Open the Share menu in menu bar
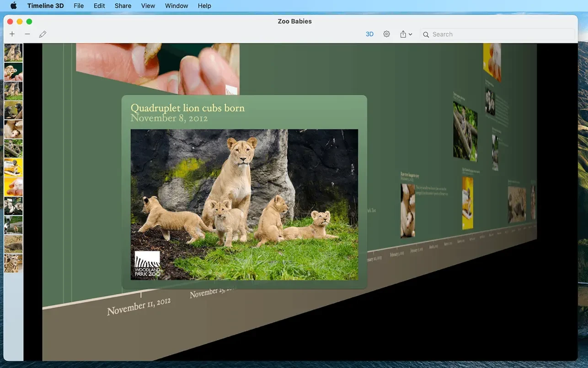This screenshot has width=588, height=368. [x=123, y=6]
